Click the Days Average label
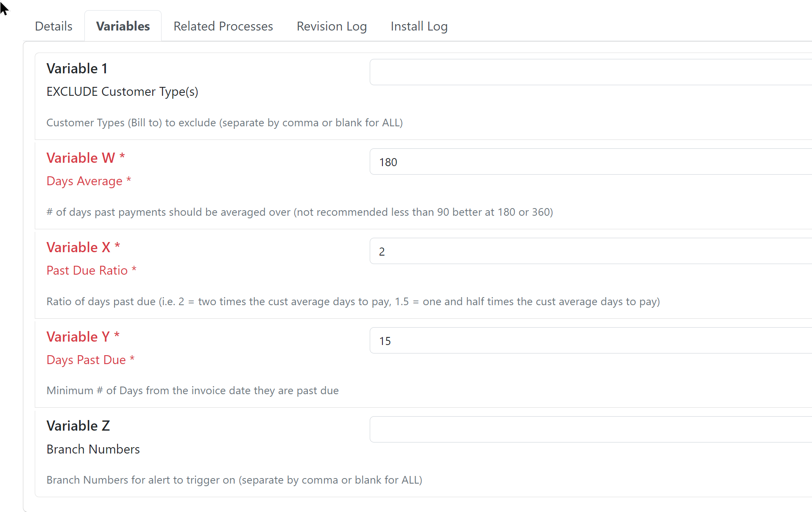This screenshot has height=512, width=812. [89, 181]
